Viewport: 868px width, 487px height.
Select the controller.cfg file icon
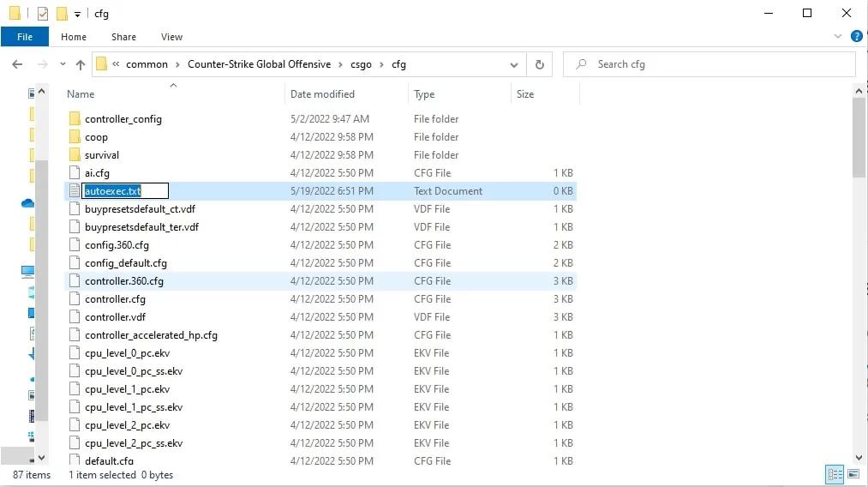coord(75,298)
